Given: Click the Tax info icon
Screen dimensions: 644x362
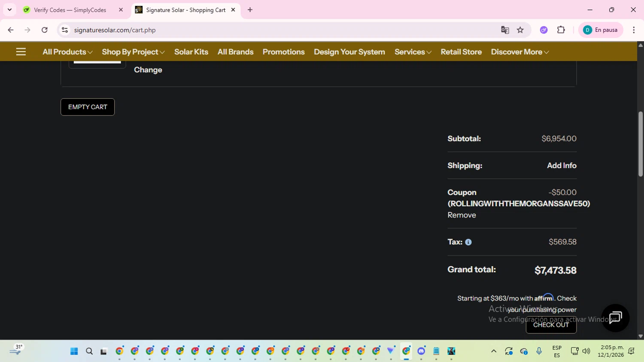Looking at the screenshot, I should pos(468,242).
